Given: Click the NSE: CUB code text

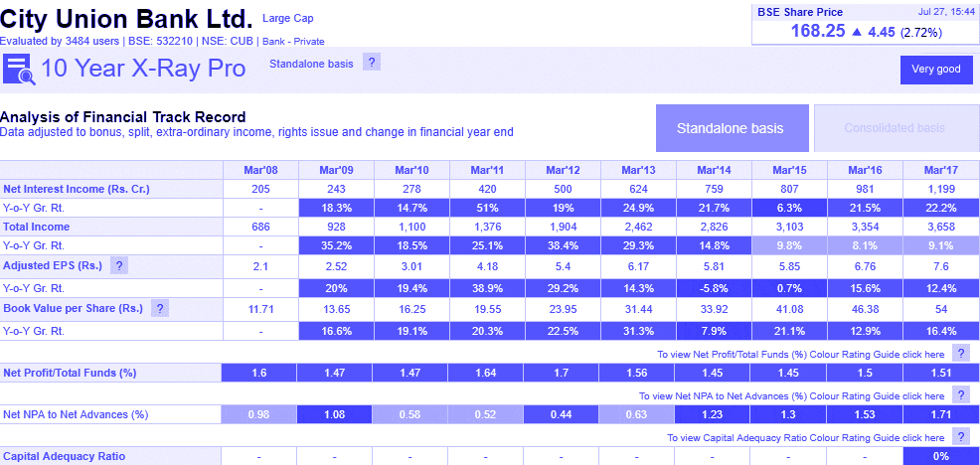Looking at the screenshot, I should (x=227, y=42).
